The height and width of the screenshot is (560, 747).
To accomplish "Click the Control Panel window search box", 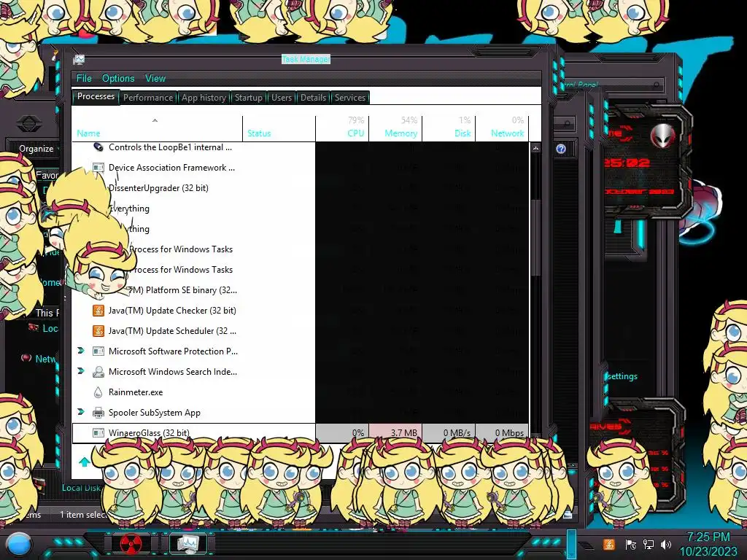I will pos(614,85).
